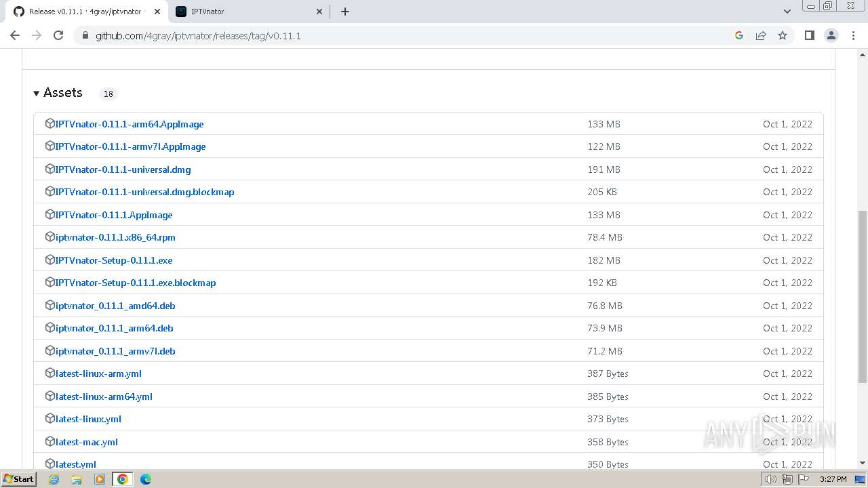Go forward to next page
Image resolution: width=868 pixels, height=488 pixels.
click(37, 35)
